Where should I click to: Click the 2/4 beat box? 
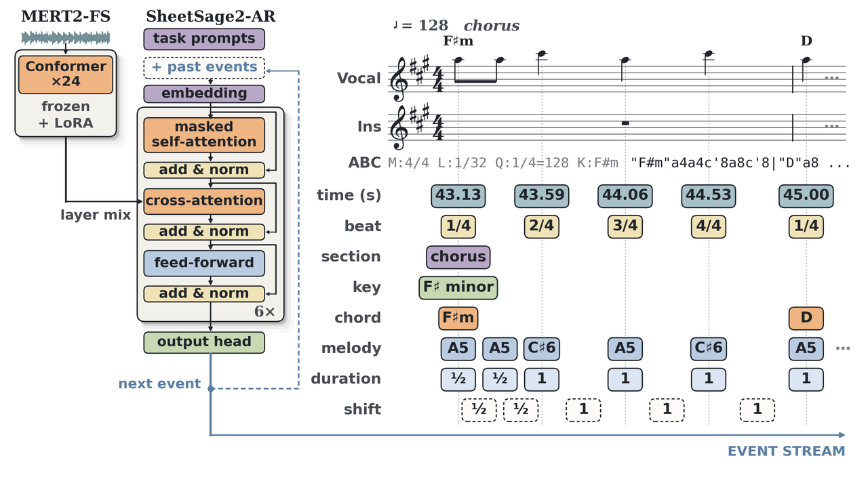[x=542, y=226]
